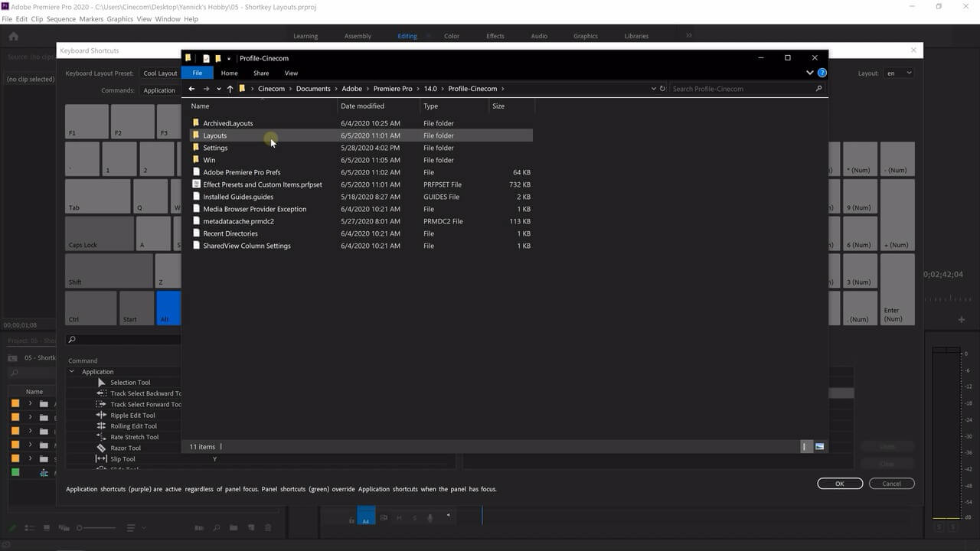The width and height of the screenshot is (980, 551).
Task: Toggle the Alt modifier key on keyboard map
Action: (x=169, y=308)
